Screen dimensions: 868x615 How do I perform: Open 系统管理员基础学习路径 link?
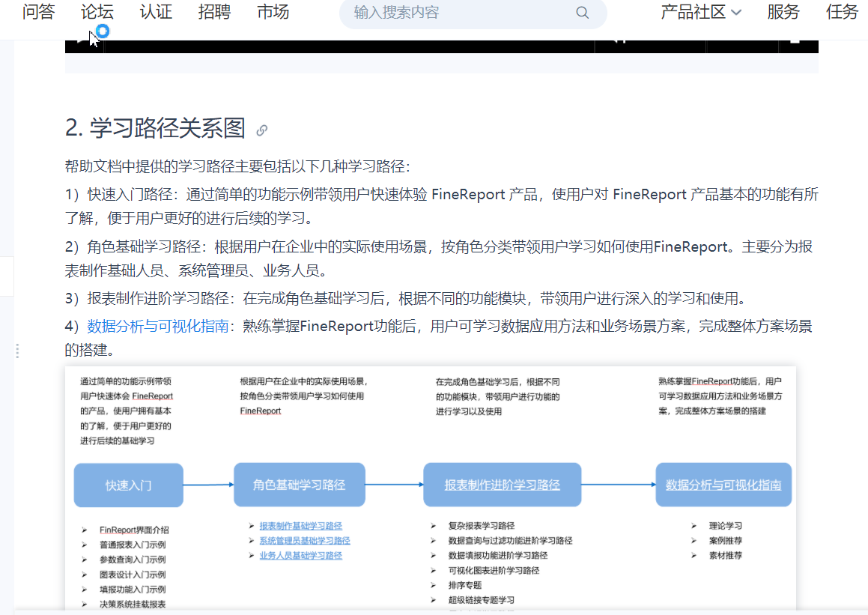pos(305,541)
